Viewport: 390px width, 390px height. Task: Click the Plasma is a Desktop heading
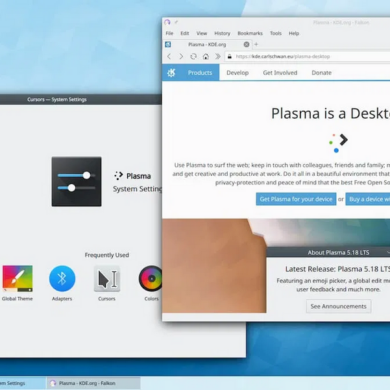coord(330,113)
